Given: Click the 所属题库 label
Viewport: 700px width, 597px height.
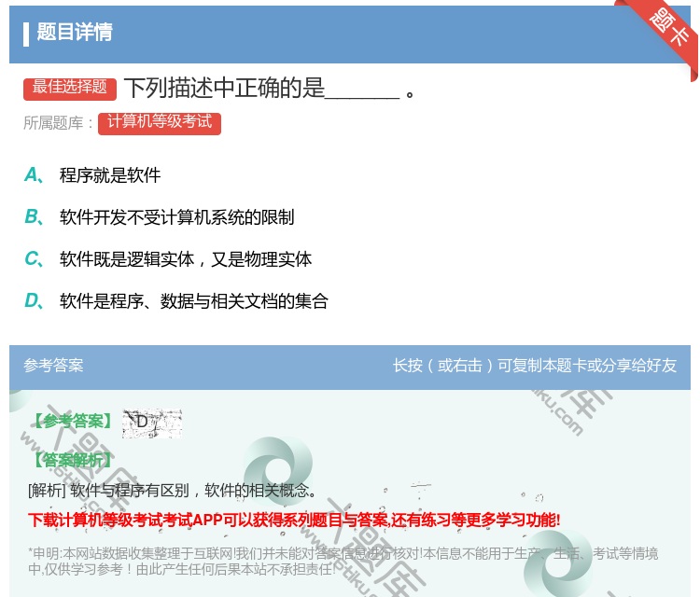Looking at the screenshot, I should tap(58, 123).
